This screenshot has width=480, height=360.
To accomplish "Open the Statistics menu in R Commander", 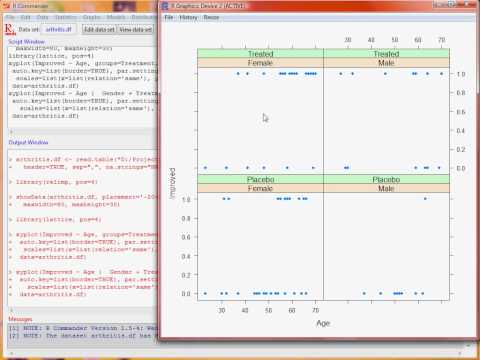I will (66, 17).
